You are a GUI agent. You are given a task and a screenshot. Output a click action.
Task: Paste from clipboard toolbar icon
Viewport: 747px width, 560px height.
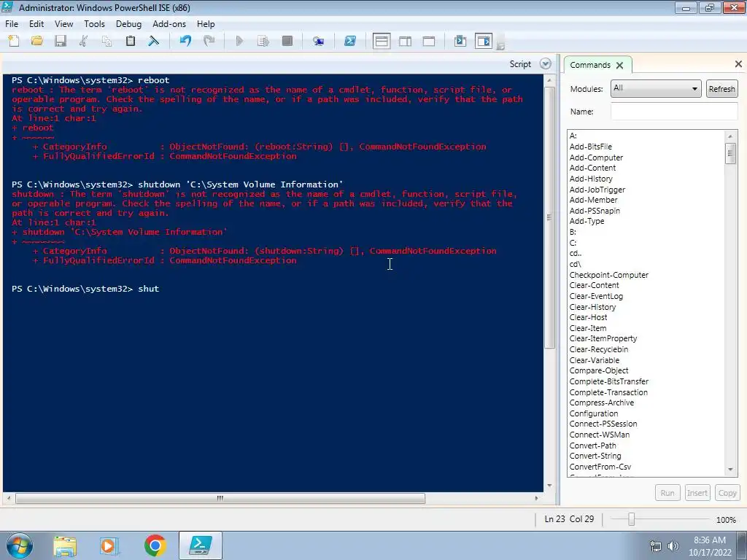(x=130, y=41)
